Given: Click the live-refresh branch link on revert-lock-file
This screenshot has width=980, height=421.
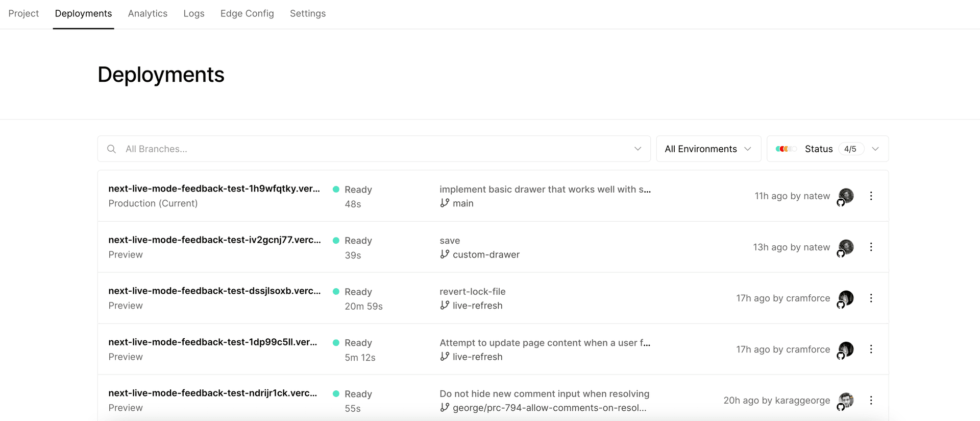Looking at the screenshot, I should pos(477,306).
